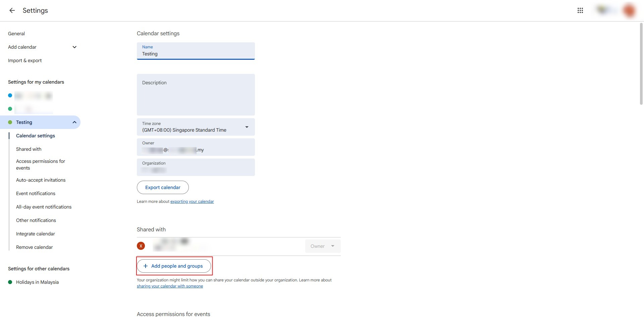Click the green dot beside Holidays in Malaysia
644x317 pixels.
pos(10,282)
